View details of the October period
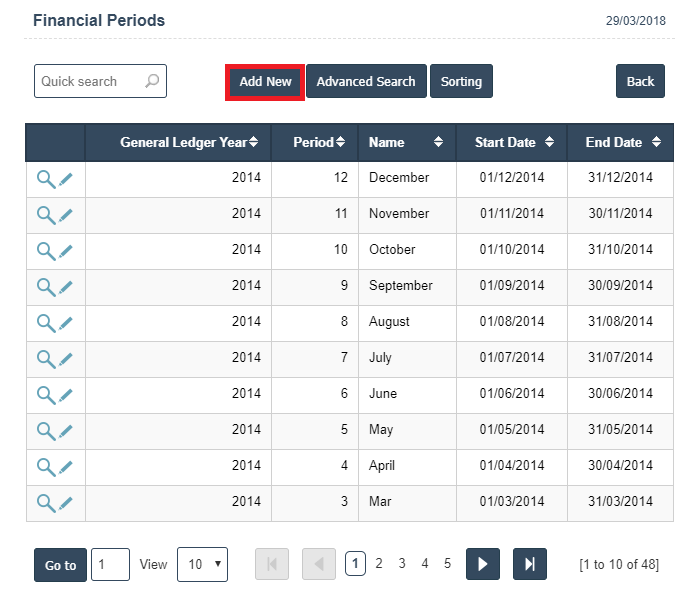Viewport: 697px width, 592px height. click(46, 252)
